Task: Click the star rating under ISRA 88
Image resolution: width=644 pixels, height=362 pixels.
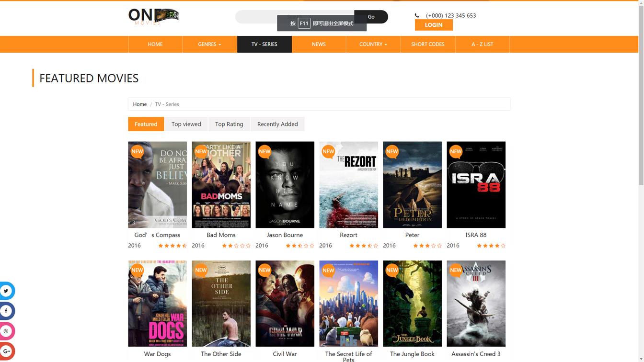Action: point(491,246)
